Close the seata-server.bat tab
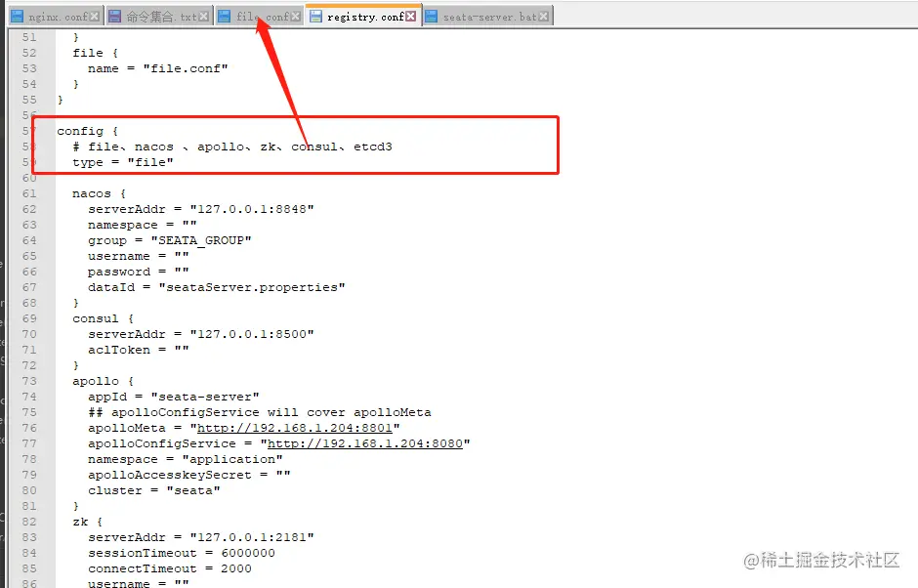Image resolution: width=918 pixels, height=588 pixels. (x=543, y=17)
